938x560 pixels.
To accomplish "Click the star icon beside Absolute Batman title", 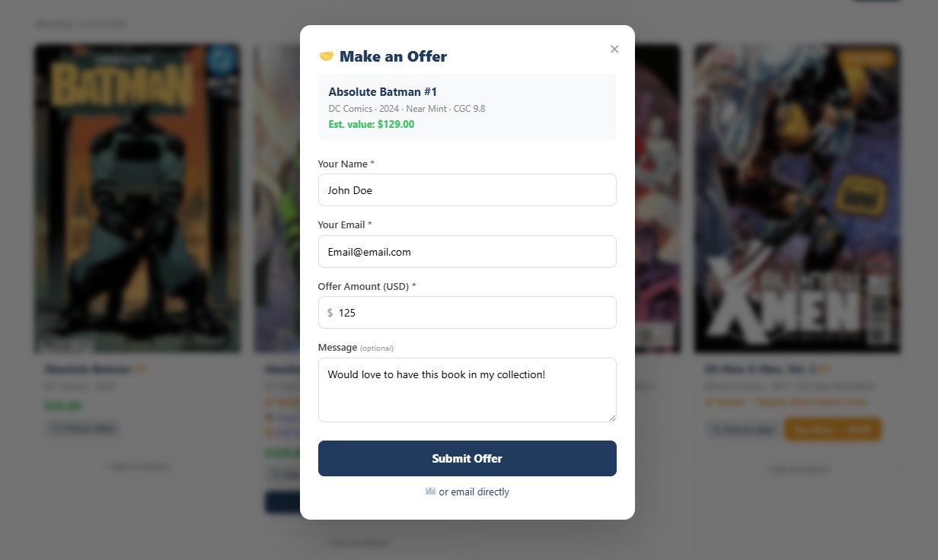I will tap(141, 368).
